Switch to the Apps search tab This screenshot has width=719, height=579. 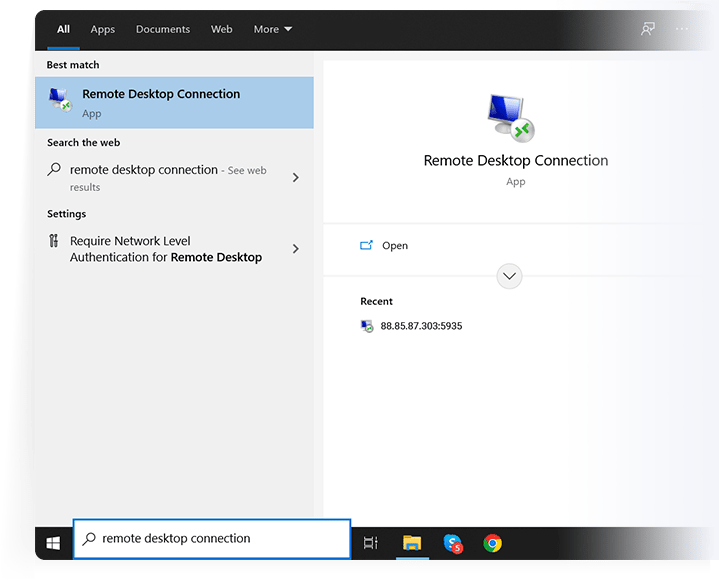pos(103,29)
